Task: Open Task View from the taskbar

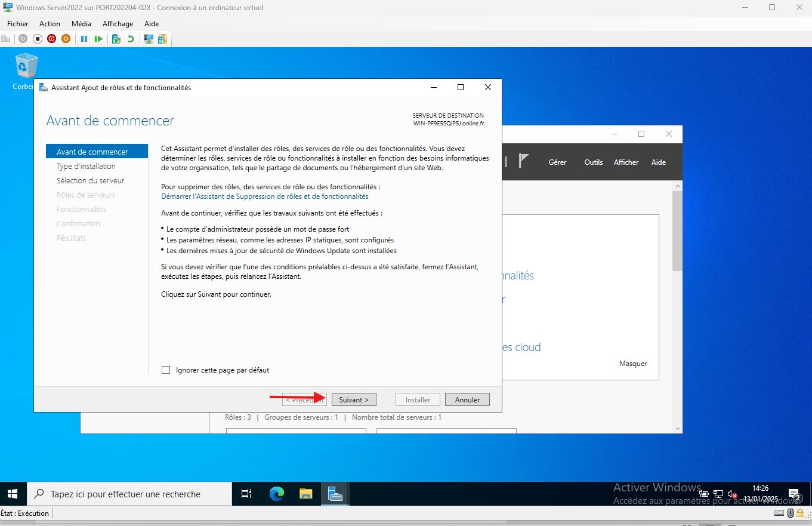Action: (x=246, y=494)
